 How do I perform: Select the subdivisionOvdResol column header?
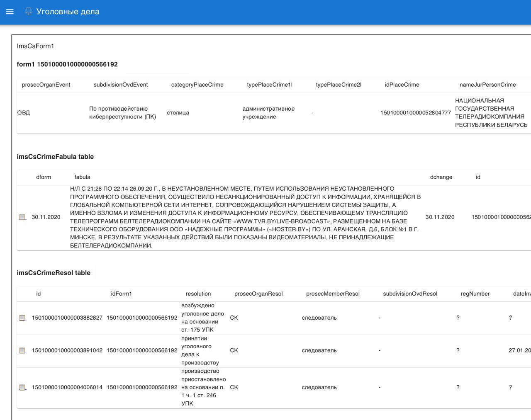click(x=410, y=294)
